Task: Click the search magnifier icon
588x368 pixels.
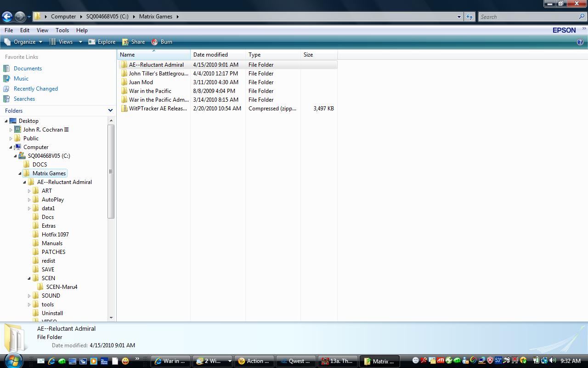Action: tap(582, 17)
